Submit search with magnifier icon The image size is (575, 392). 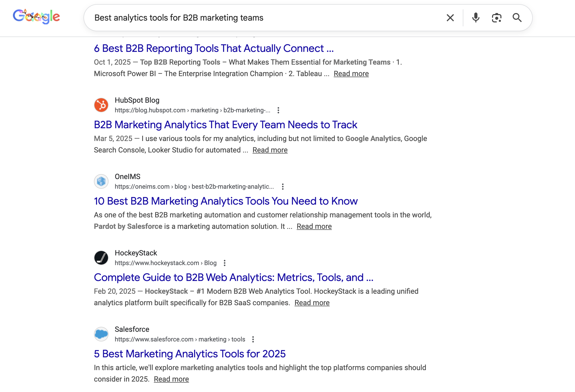coord(517,18)
